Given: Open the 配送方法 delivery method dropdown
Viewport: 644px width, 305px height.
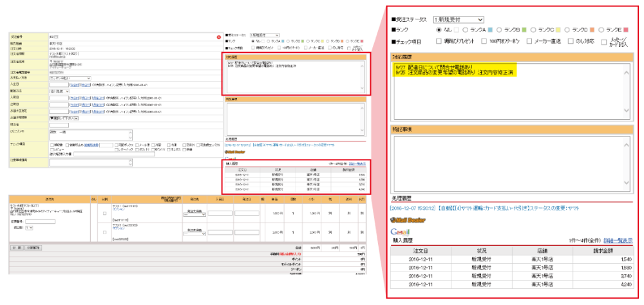Looking at the screenshot, I should pyautogui.click(x=59, y=91).
